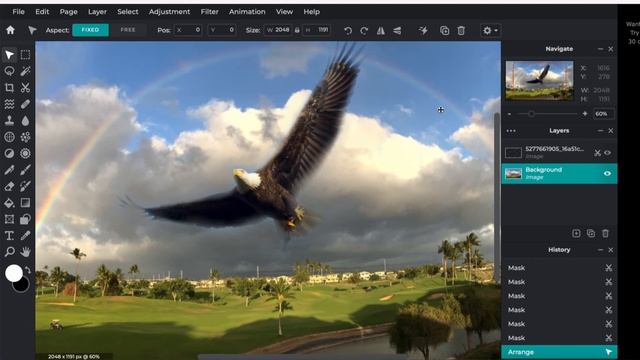640x360 pixels.
Task: Rotate layer left using toolbar icon
Action: (348, 31)
